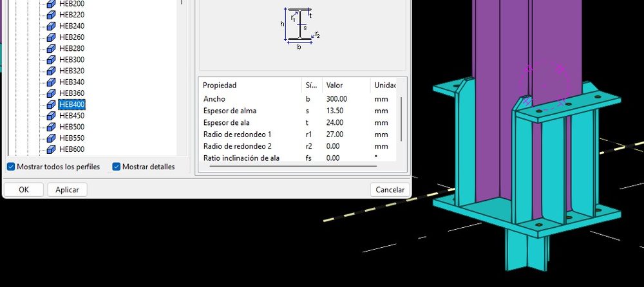This screenshot has width=644, height=287.
Task: Click the HEB400 profile cube icon
Action: [51, 104]
